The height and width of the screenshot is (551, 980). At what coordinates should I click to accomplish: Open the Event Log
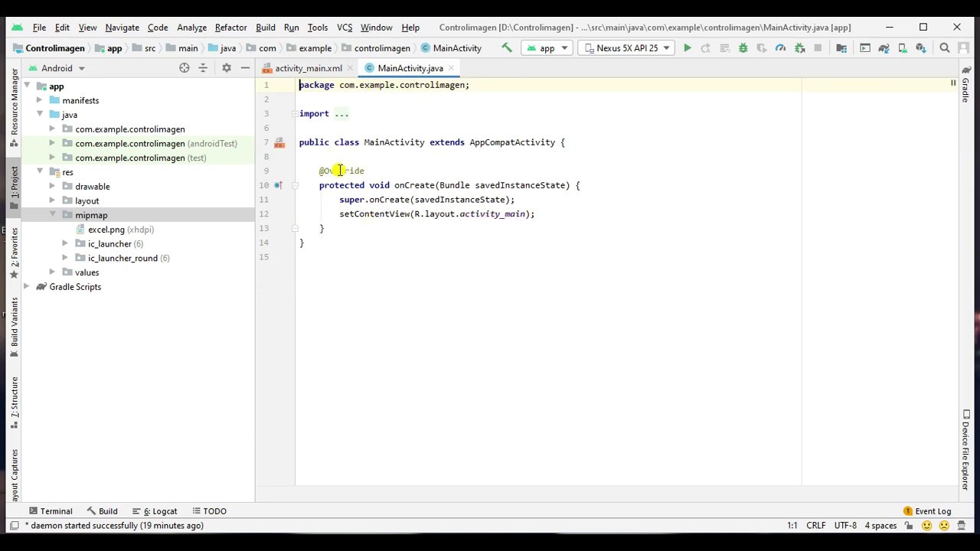pyautogui.click(x=927, y=511)
